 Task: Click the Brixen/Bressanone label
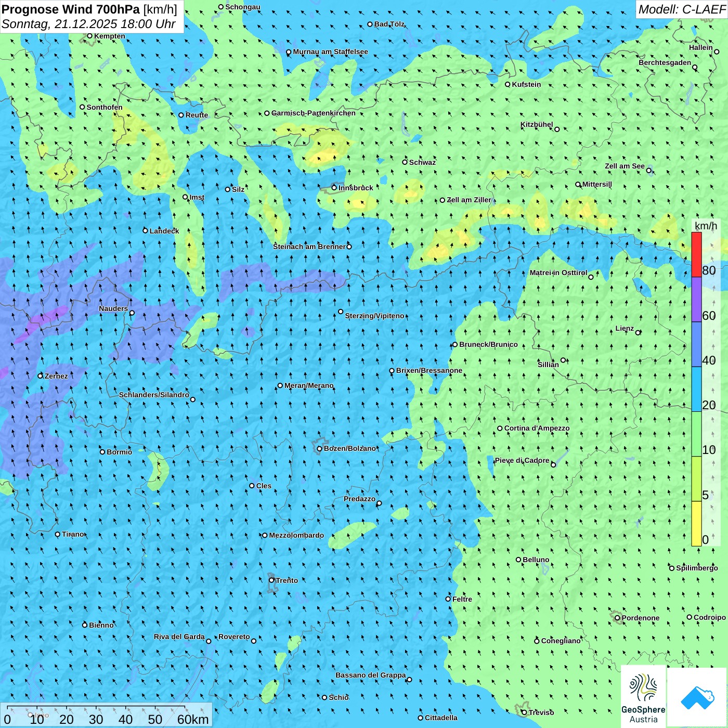(429, 370)
